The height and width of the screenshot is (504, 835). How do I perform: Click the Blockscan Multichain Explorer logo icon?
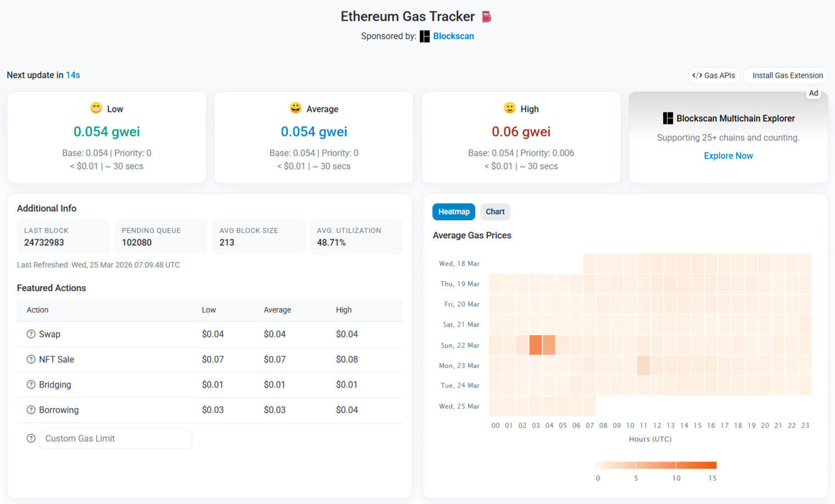click(667, 117)
